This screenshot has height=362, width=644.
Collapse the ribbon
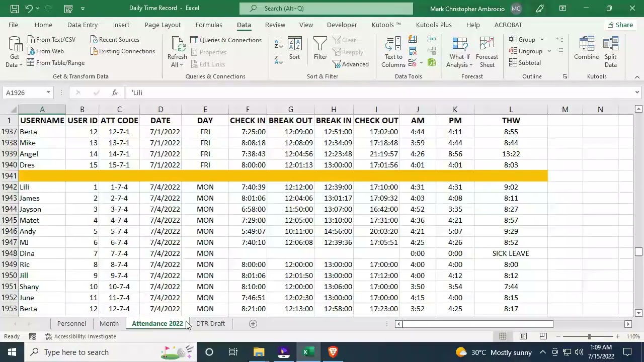coord(637,77)
